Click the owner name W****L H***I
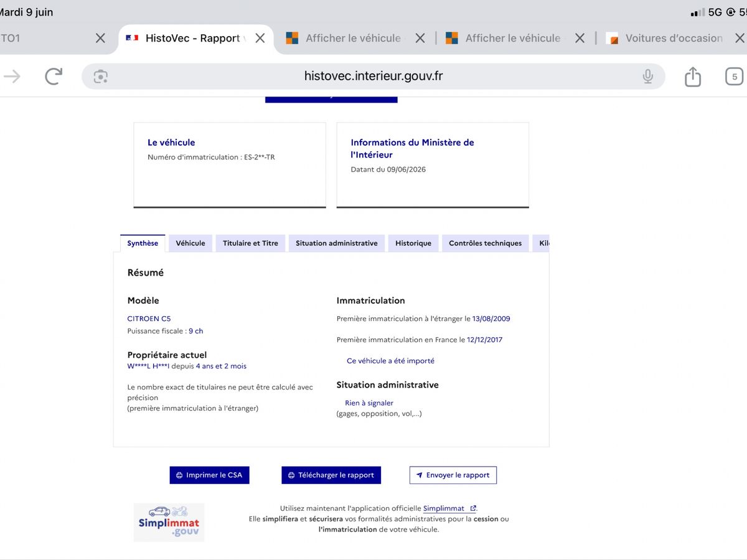747x560 pixels. [149, 366]
